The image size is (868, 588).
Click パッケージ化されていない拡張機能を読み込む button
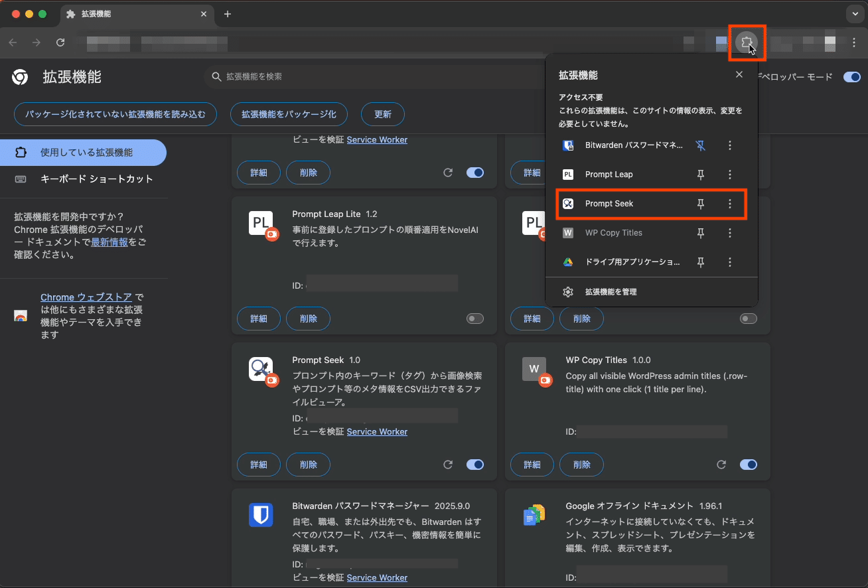click(x=115, y=114)
